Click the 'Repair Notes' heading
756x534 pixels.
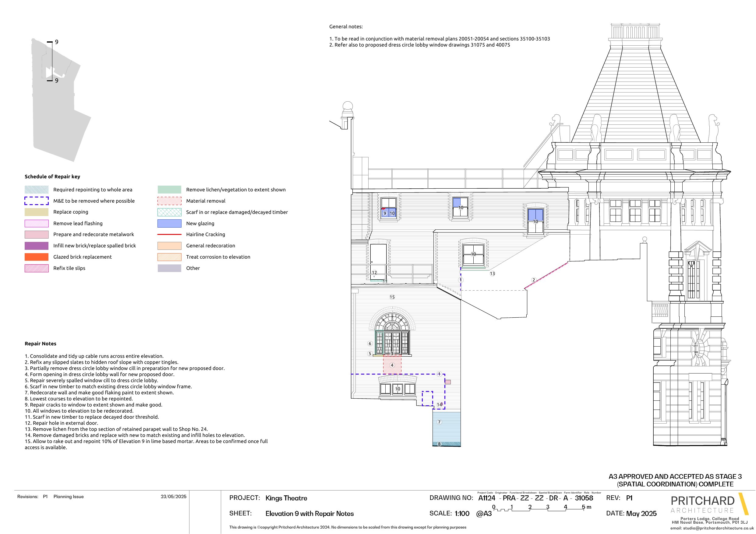(x=41, y=344)
